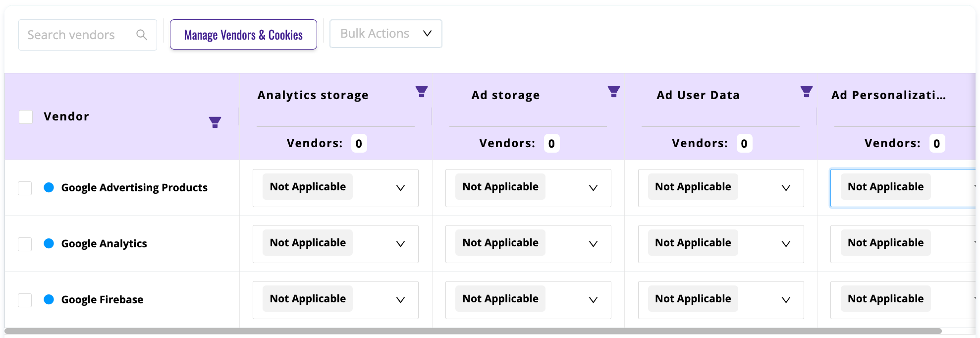
Task: Open Ad storage dropdown for Google Analytics
Action: click(528, 244)
